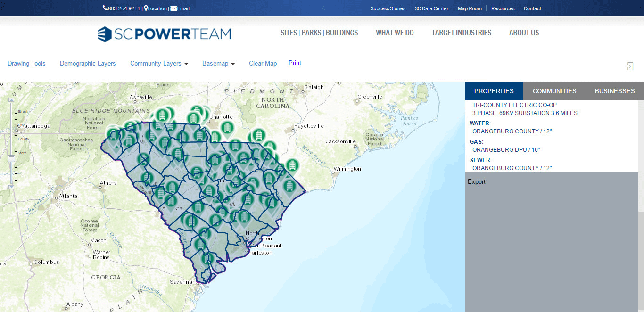Open Drawing Tools
Image resolution: width=644 pixels, height=312 pixels.
(26, 64)
